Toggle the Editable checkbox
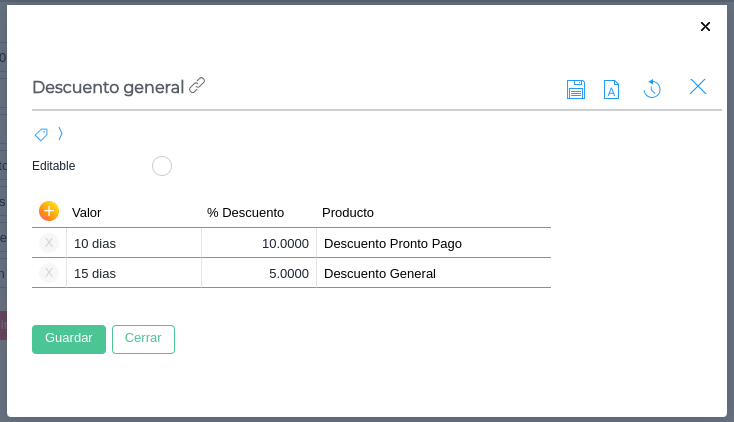The width and height of the screenshot is (734, 422). (162, 166)
